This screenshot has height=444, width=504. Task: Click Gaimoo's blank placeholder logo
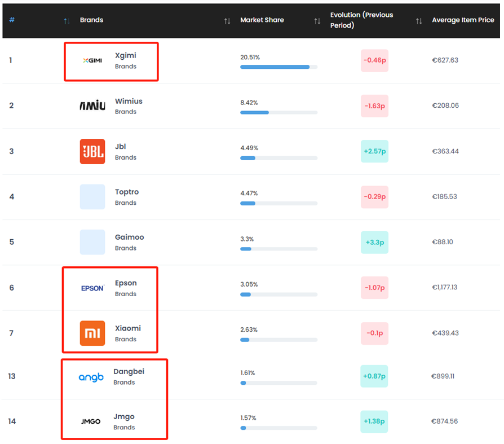[92, 242]
